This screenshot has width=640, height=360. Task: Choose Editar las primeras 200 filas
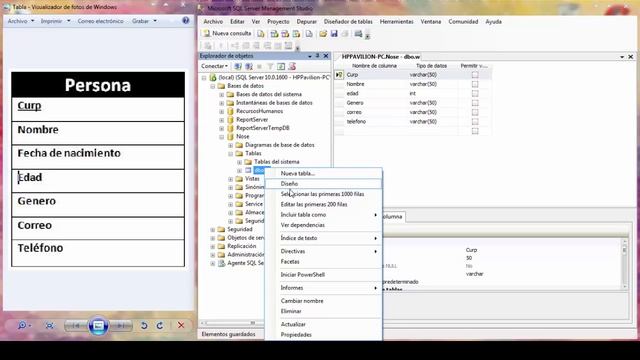(x=323, y=204)
